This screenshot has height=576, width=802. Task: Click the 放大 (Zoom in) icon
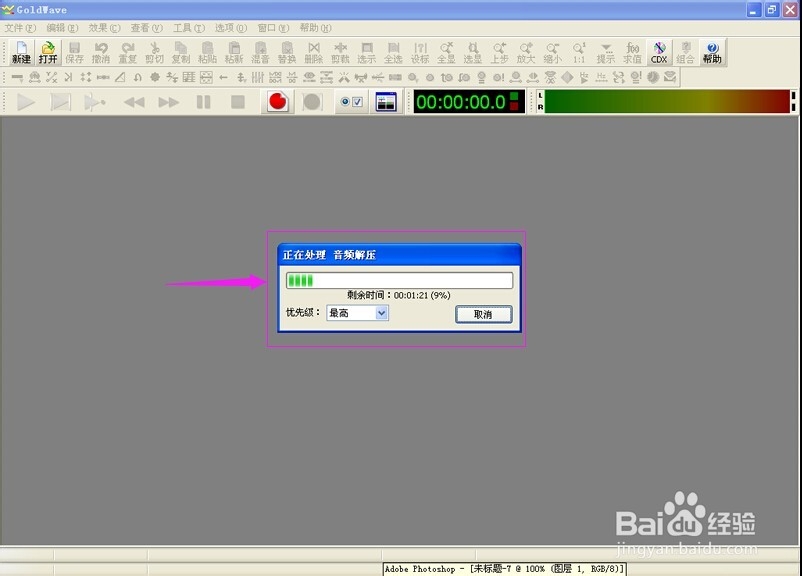(527, 53)
